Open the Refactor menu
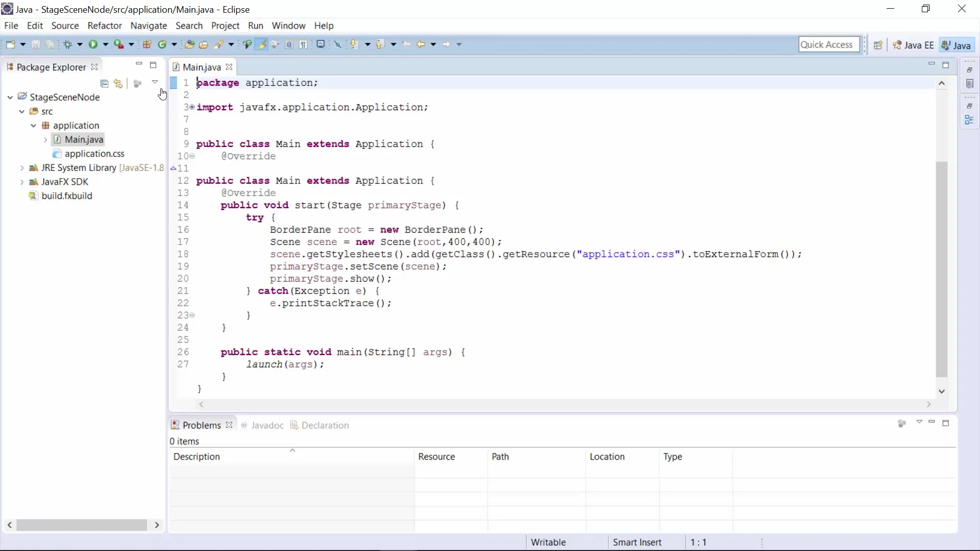Image resolution: width=980 pixels, height=551 pixels. (105, 26)
